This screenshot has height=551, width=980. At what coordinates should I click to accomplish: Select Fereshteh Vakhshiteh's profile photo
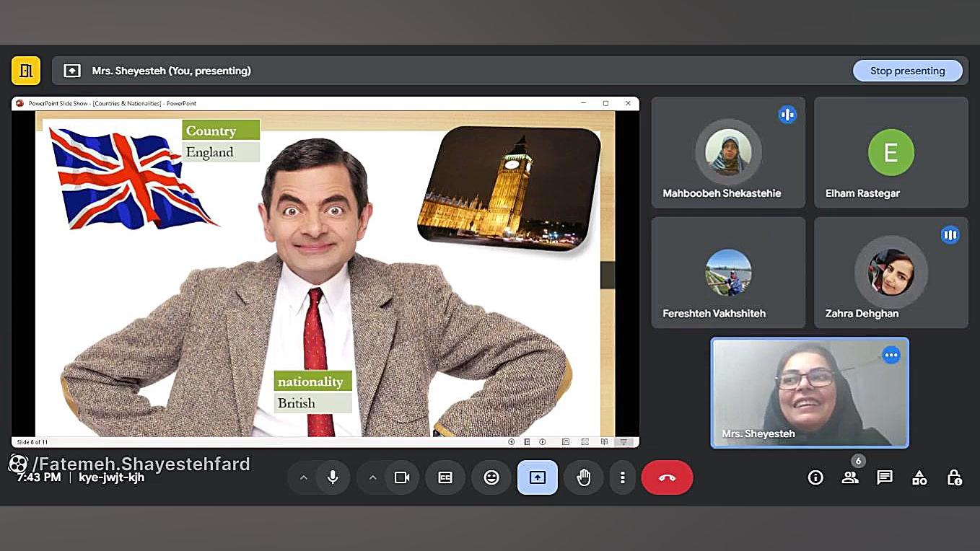point(728,273)
